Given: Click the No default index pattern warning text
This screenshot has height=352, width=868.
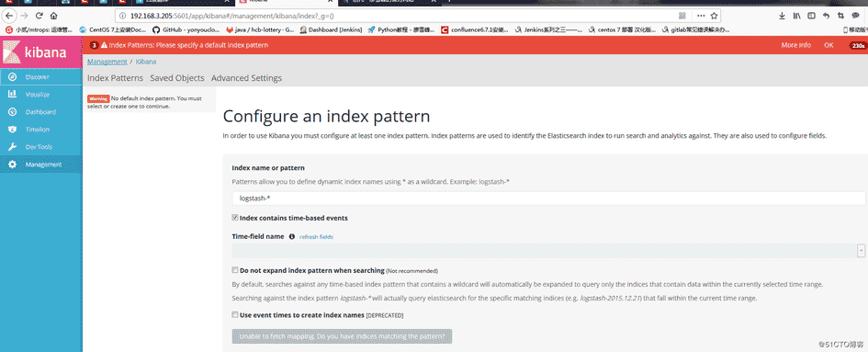Looking at the screenshot, I should click(x=144, y=102).
